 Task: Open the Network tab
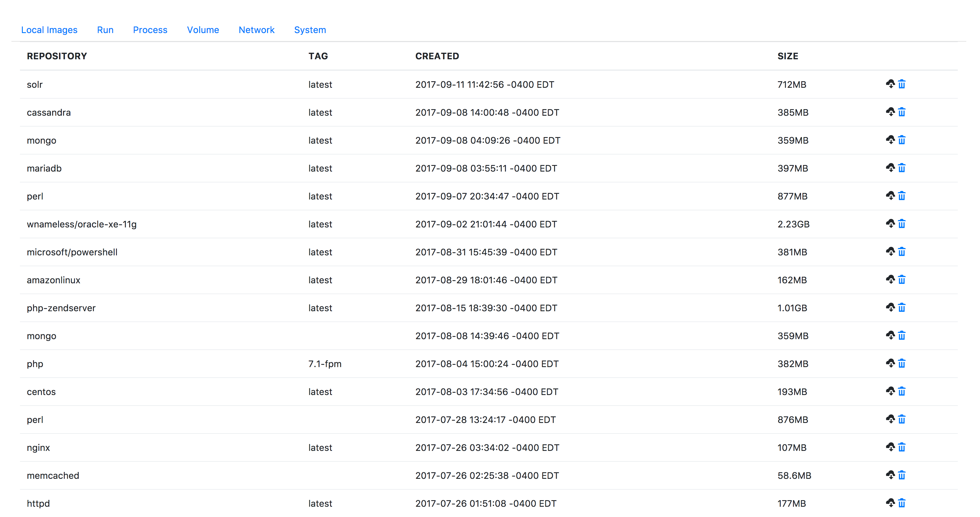257,30
